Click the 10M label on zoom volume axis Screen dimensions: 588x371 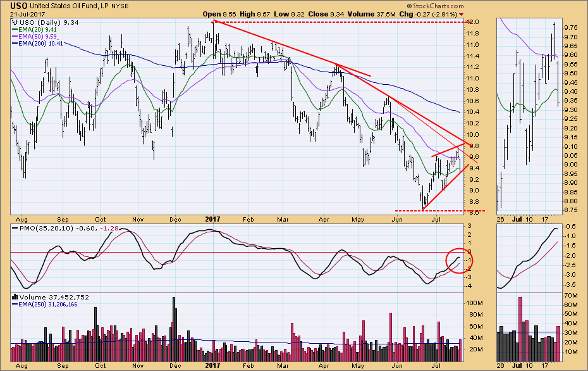coord(570,352)
